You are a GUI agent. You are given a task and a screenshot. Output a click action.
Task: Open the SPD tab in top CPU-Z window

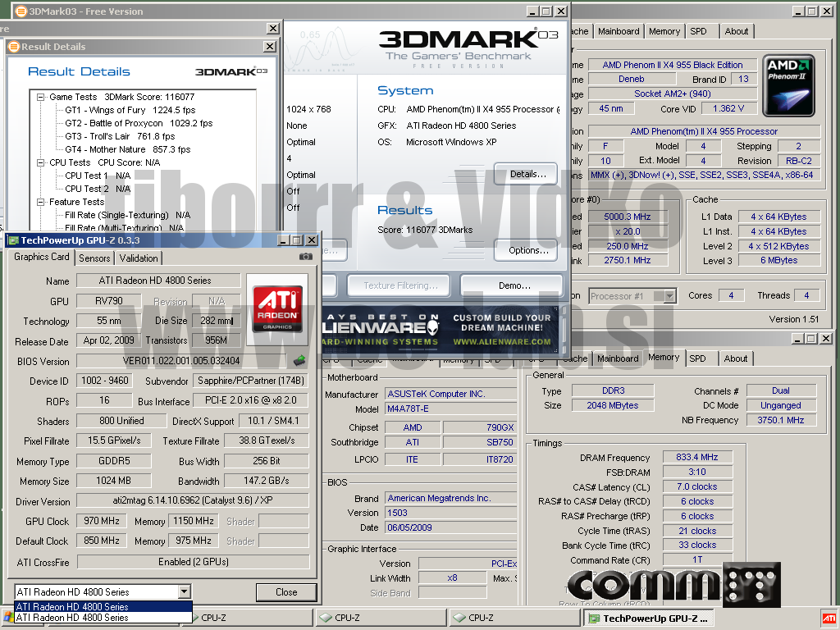coord(699,31)
